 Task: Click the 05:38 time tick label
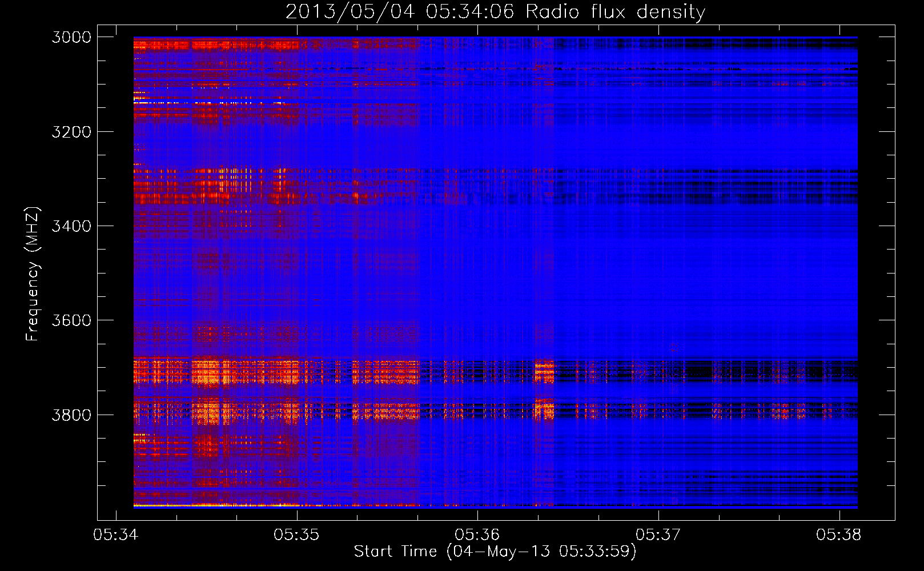pyautogui.click(x=839, y=535)
